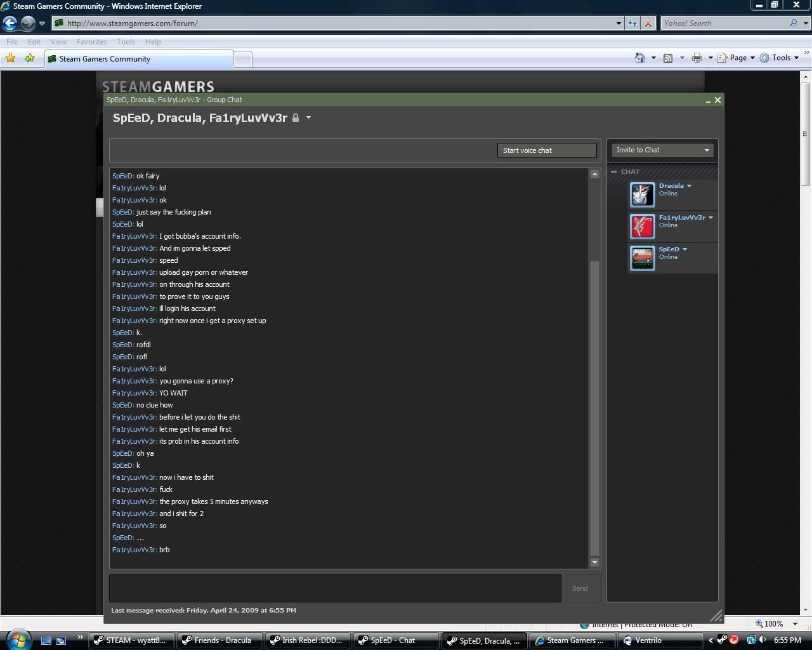
Task: Click the Stop loading icon
Action: coord(648,23)
